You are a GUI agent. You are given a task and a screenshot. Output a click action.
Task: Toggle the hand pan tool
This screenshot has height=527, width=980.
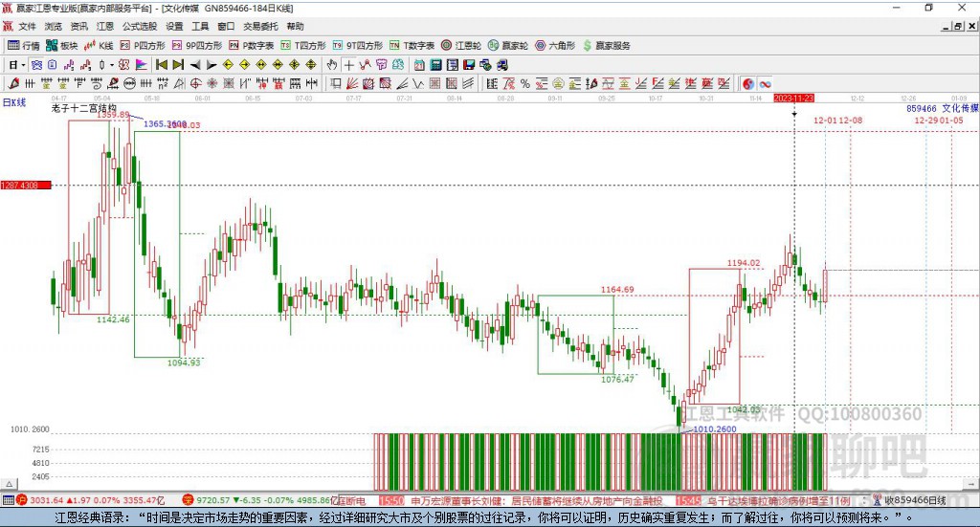click(332, 64)
